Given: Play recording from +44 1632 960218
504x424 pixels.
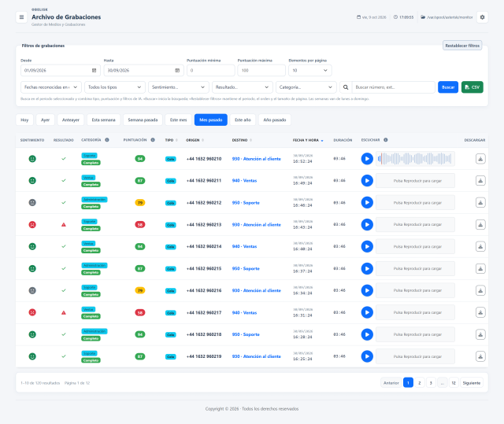Looking at the screenshot, I should point(367,334).
